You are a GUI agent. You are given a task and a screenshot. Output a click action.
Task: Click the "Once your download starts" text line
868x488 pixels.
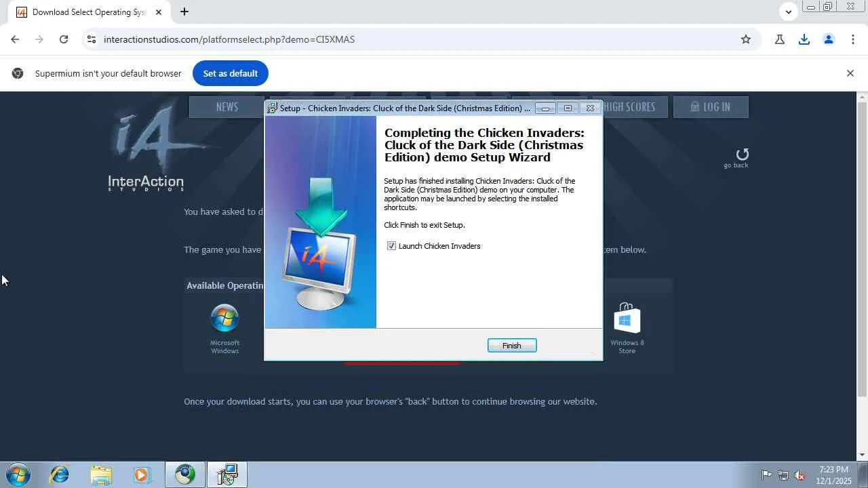[x=391, y=401]
